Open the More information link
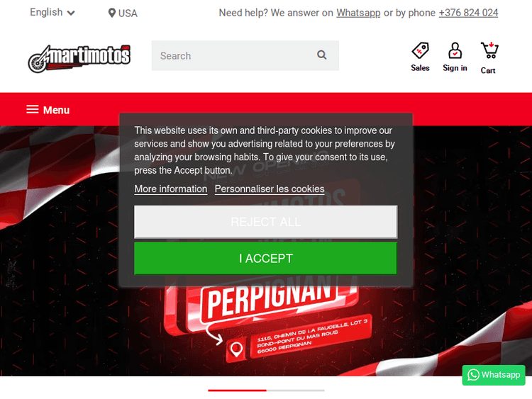 pos(171,189)
